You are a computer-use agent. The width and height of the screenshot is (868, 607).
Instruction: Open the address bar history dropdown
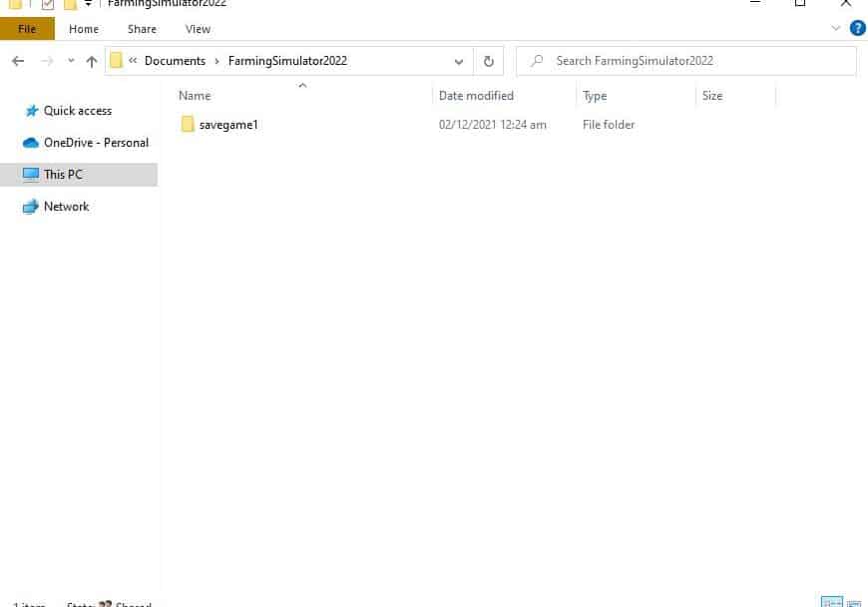458,62
